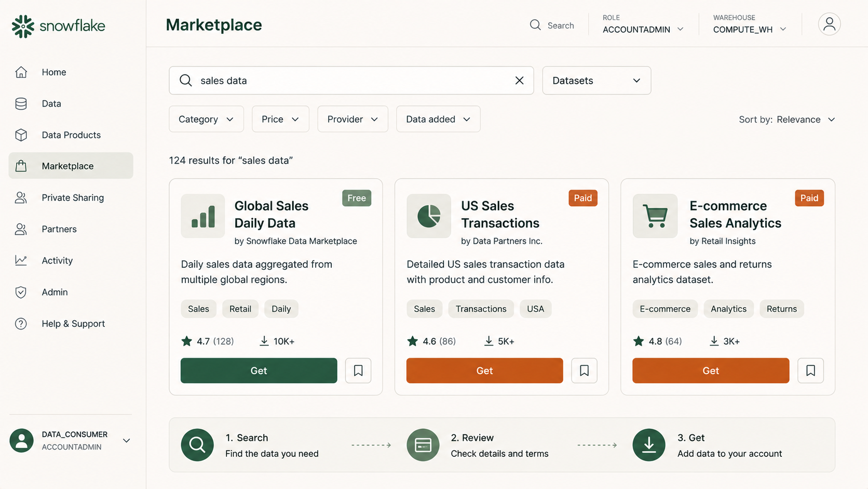Expand the Data added filter

438,119
